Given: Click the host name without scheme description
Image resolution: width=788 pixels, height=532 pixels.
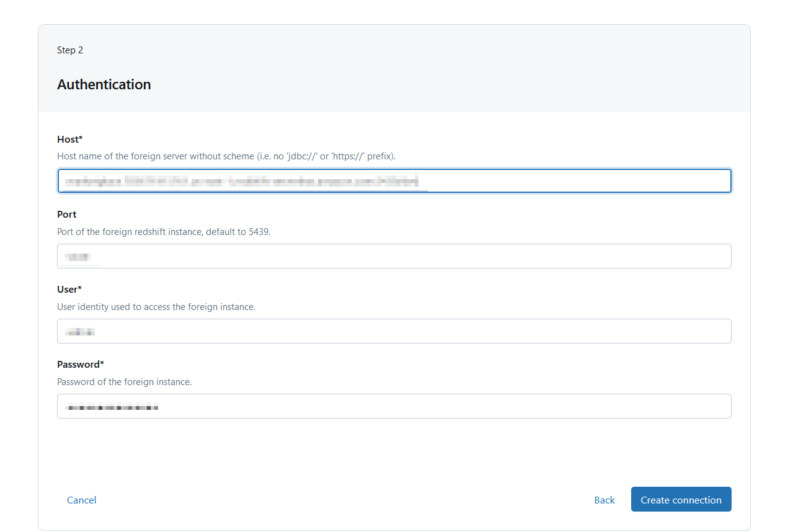Looking at the screenshot, I should coord(226,156).
